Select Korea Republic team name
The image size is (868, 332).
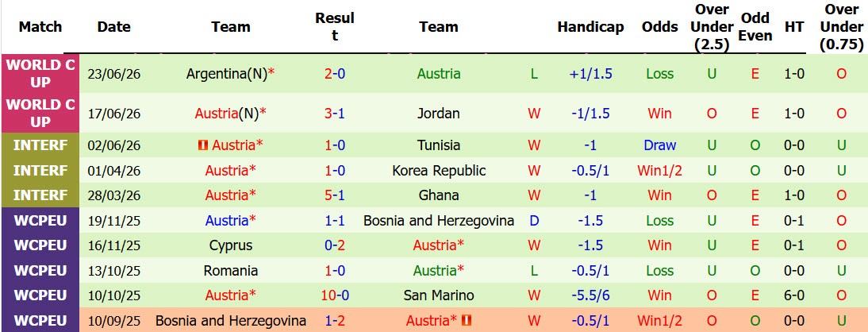pyautogui.click(x=439, y=171)
